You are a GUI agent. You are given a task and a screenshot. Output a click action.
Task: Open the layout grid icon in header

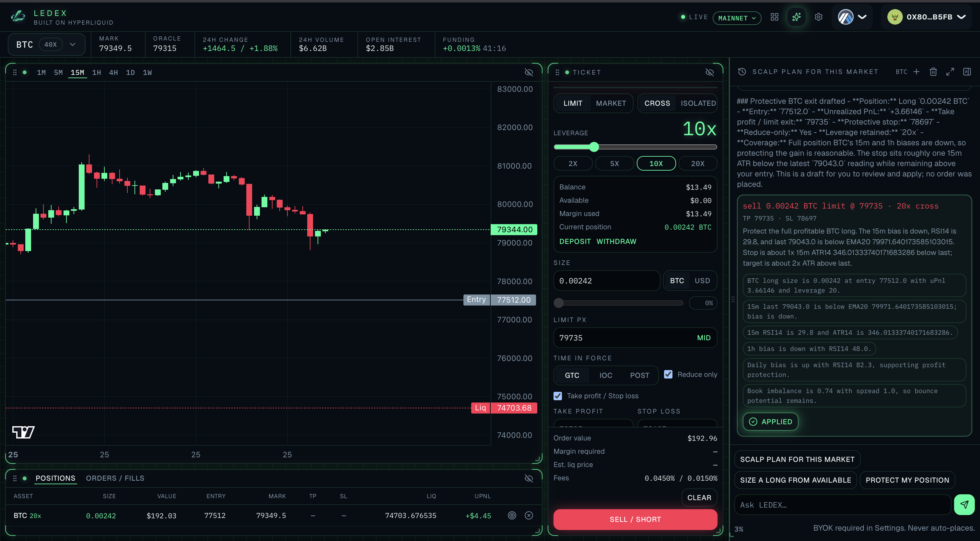[x=774, y=17]
